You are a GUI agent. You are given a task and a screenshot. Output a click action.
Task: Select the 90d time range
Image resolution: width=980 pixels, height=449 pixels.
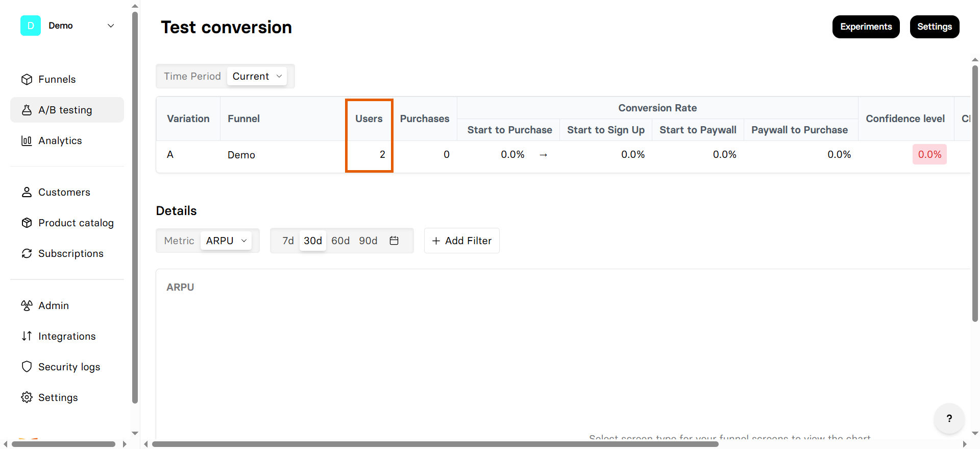(x=368, y=241)
